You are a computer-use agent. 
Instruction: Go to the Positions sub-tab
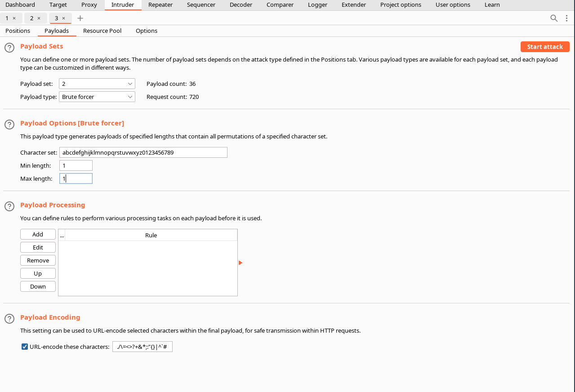18,31
